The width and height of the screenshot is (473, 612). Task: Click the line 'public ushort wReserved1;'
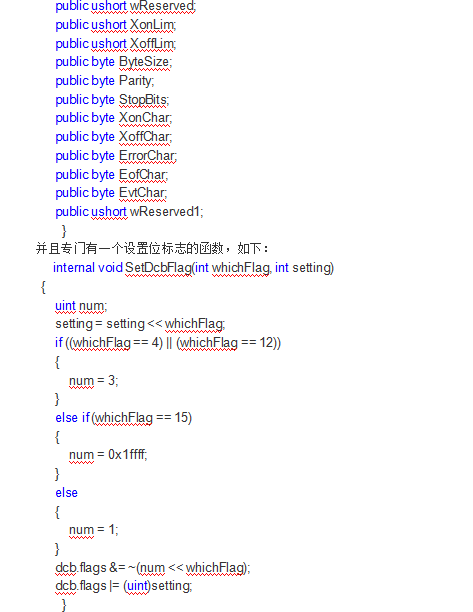[129, 212]
